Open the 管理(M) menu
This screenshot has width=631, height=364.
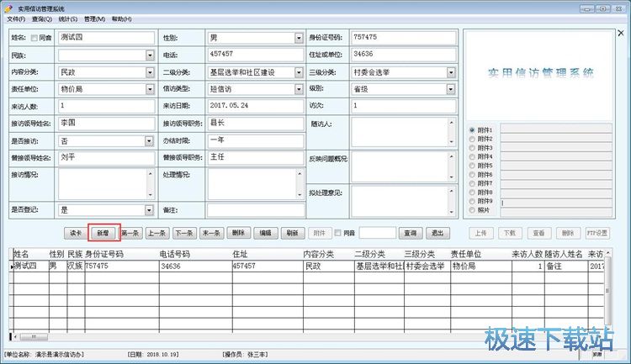(94, 18)
